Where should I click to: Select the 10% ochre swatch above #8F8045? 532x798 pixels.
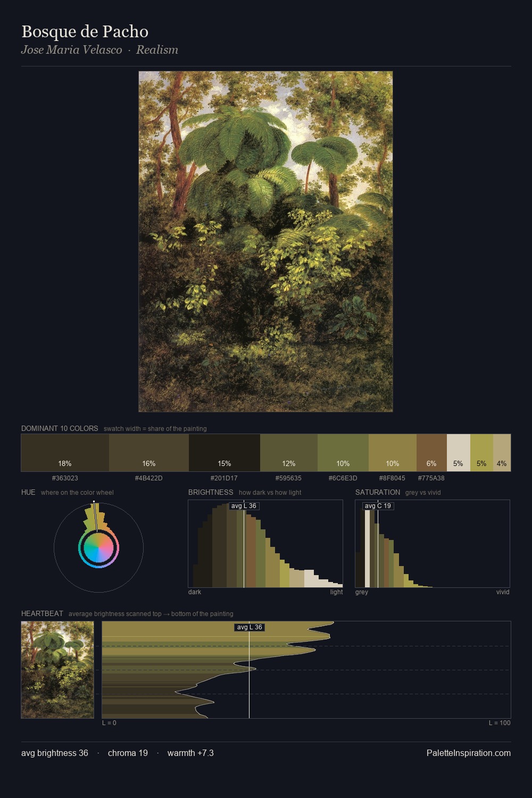click(393, 453)
